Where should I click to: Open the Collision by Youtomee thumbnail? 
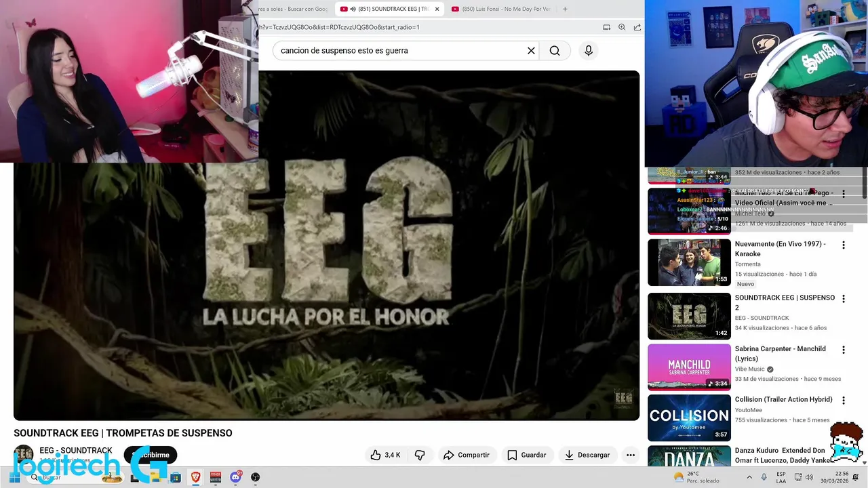click(689, 418)
